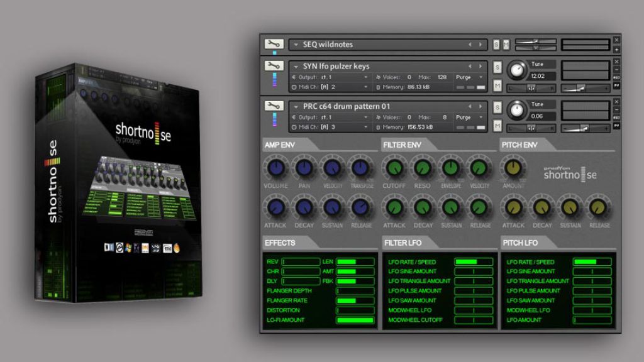This screenshot has height=362, width=644.
Task: Go to next preset for SYN lfo pulzer keys
Action: pos(480,66)
